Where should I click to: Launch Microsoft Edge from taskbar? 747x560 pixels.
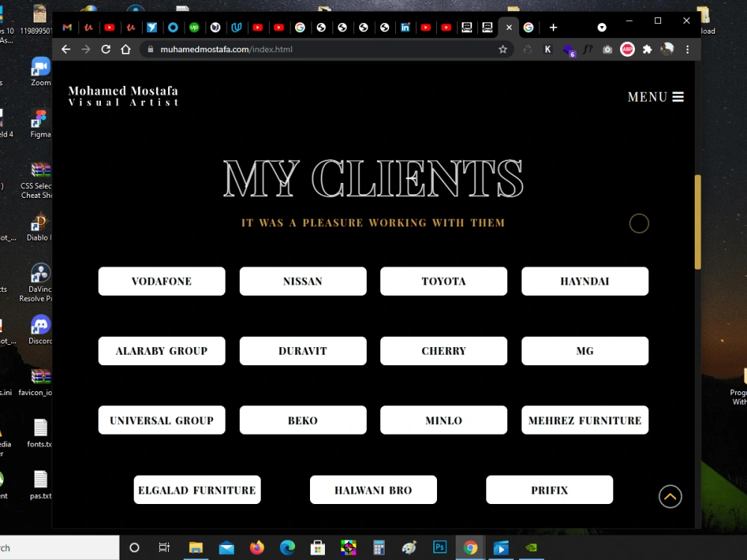[x=288, y=547]
